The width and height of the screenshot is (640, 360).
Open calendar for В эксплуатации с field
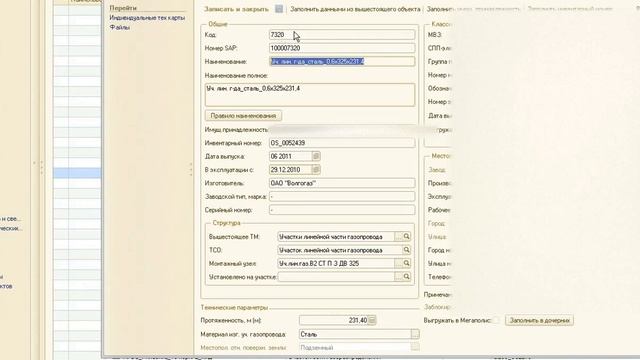coord(316,169)
